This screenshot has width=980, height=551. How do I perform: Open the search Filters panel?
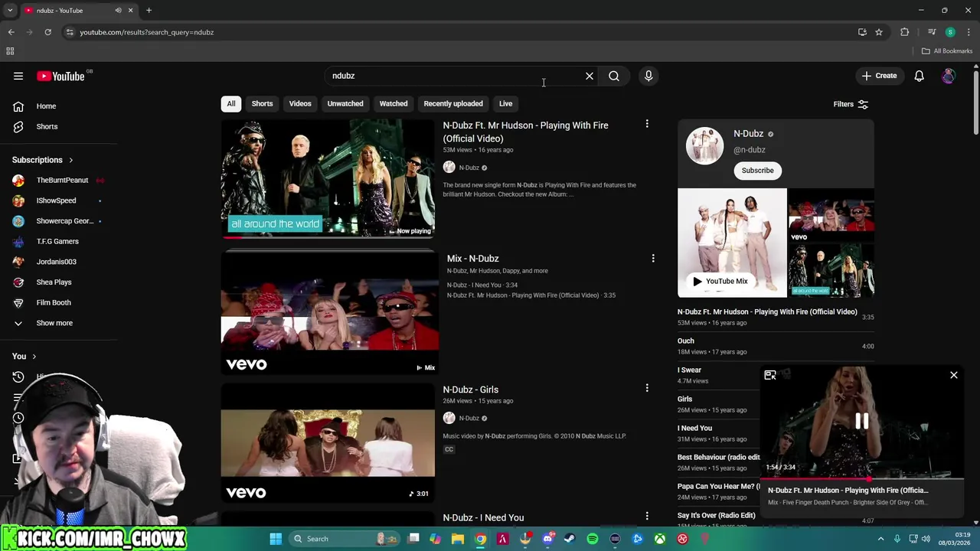pyautogui.click(x=851, y=104)
